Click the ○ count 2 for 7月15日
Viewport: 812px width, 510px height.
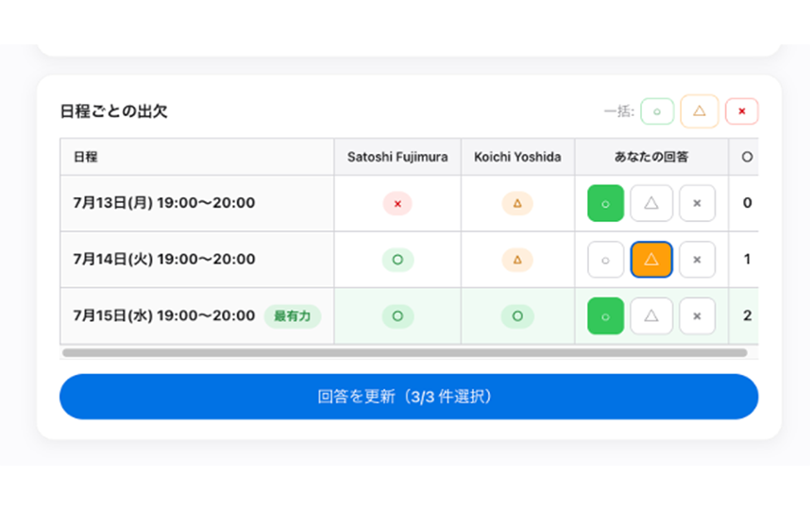coord(747,315)
